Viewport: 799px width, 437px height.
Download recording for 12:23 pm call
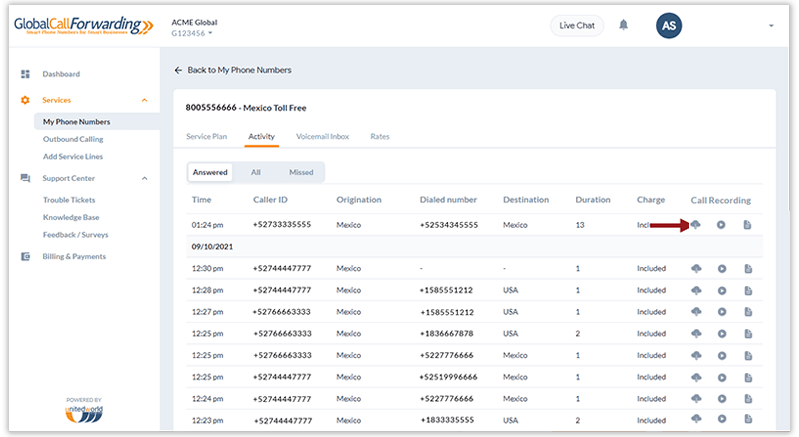click(696, 419)
